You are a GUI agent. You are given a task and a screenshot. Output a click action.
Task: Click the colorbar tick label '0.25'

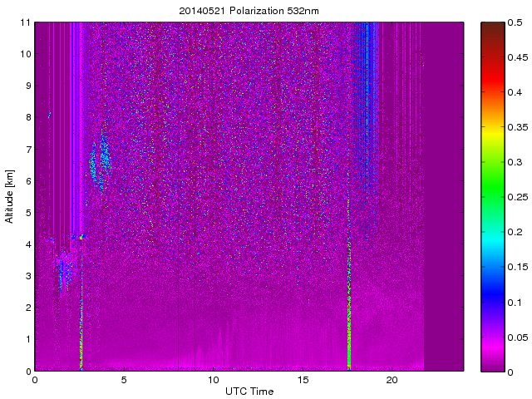518,197
